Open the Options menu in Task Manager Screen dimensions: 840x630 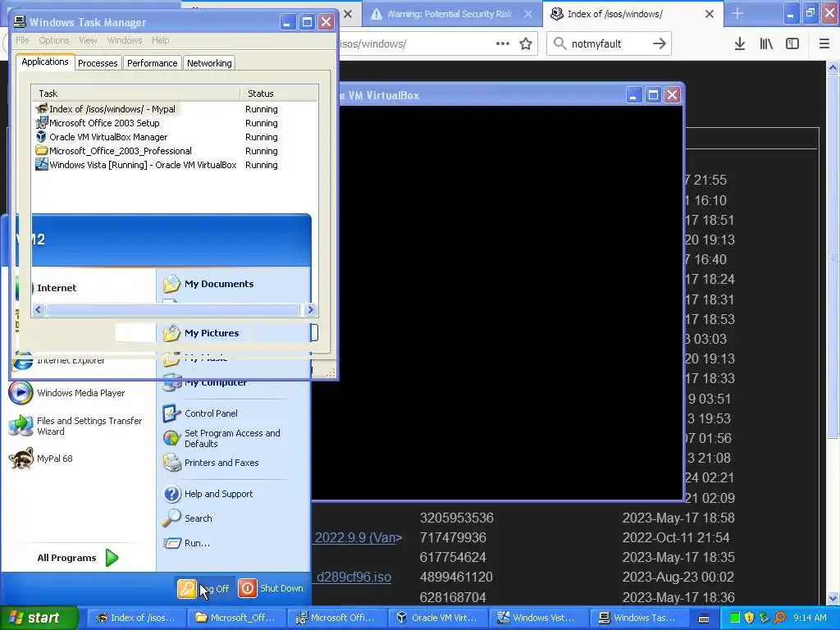(x=54, y=40)
